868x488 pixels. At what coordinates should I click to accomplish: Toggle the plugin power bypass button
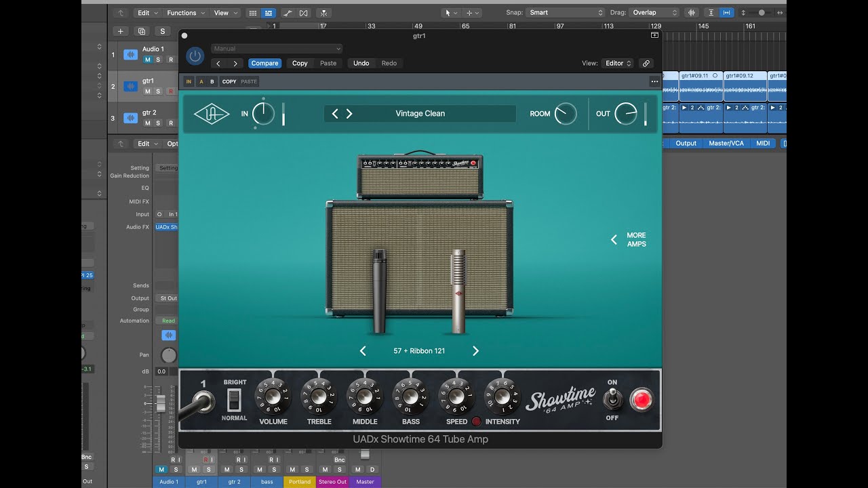pos(195,56)
